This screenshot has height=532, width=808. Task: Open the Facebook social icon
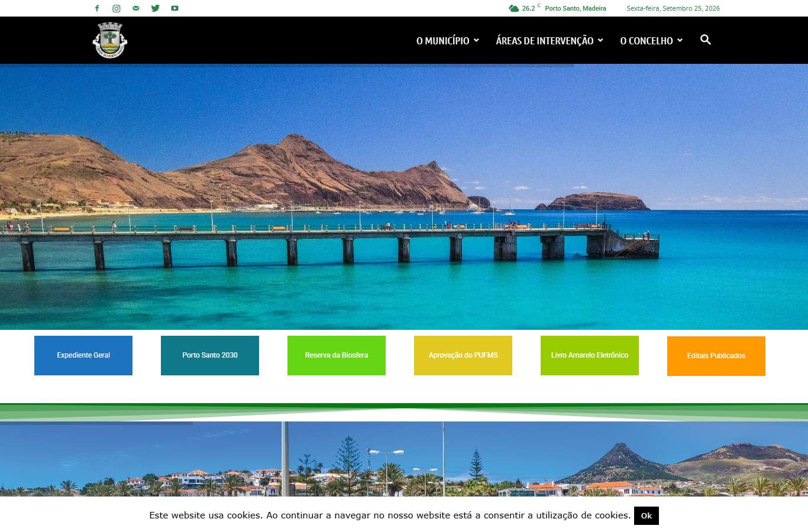pyautogui.click(x=97, y=8)
